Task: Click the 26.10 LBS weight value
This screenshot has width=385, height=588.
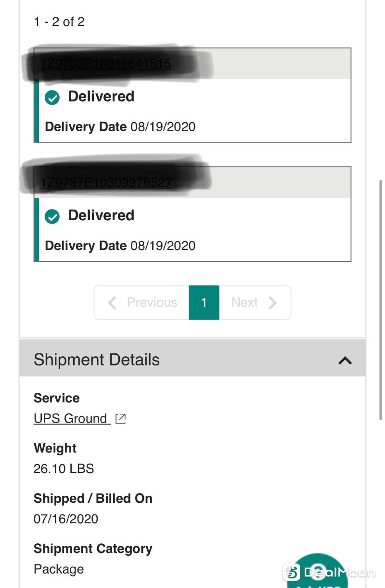Action: 64,469
